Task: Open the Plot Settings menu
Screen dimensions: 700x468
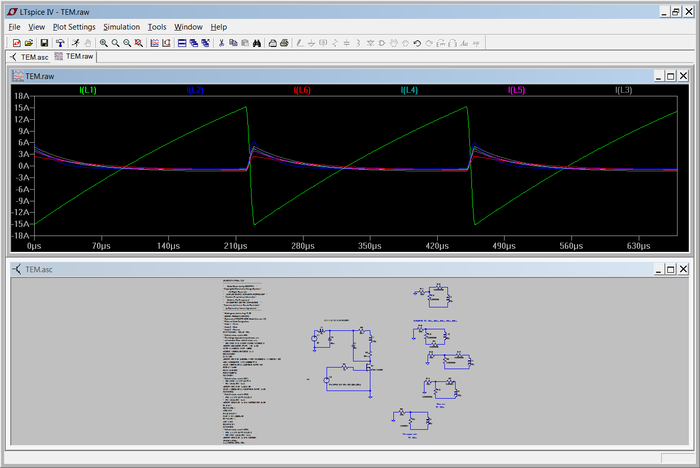Action: 74,27
